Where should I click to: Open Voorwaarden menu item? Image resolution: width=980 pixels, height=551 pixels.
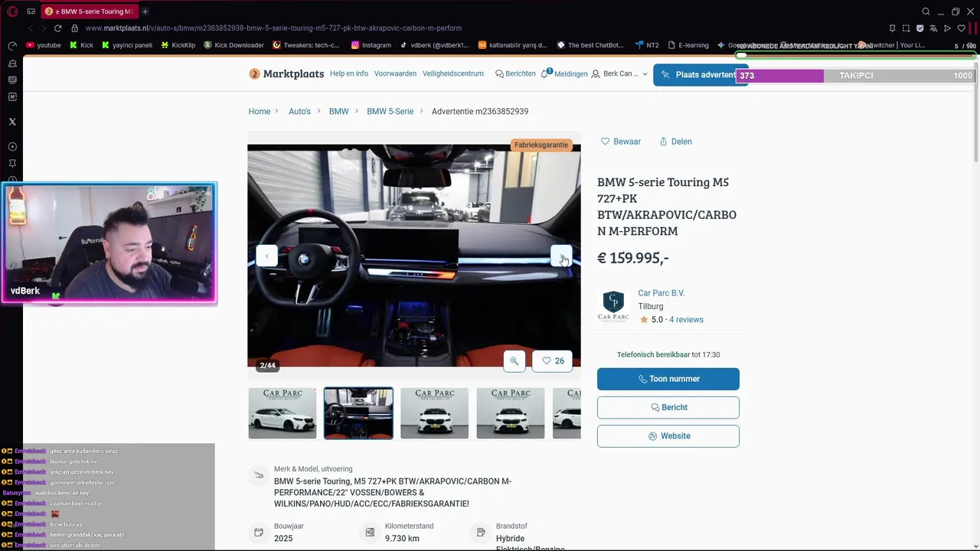pyautogui.click(x=395, y=73)
